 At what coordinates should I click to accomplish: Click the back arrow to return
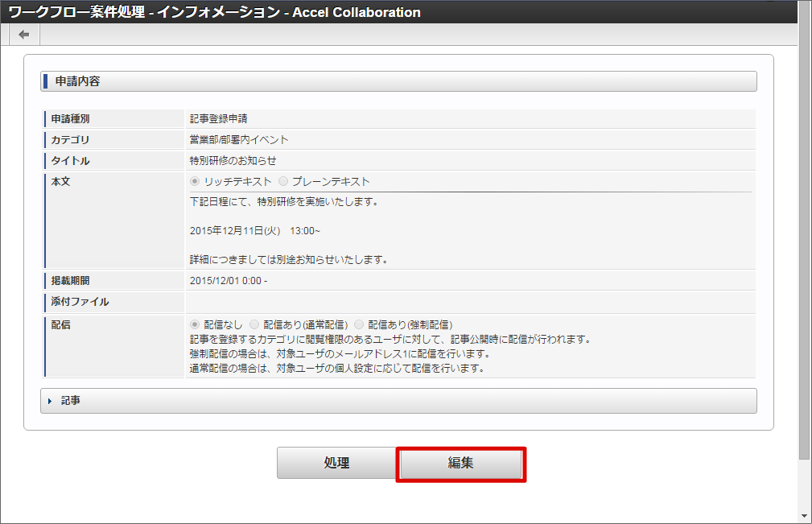pyautogui.click(x=23, y=34)
